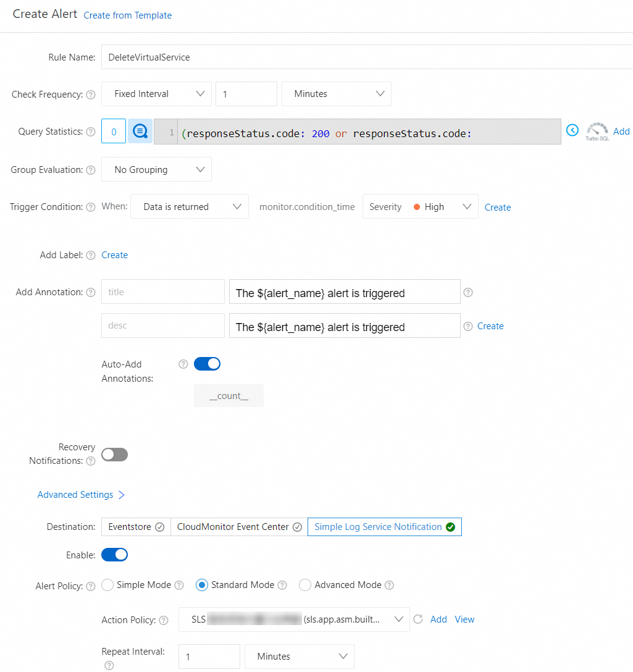Turn on Recovery Notifications switch

coord(114,455)
